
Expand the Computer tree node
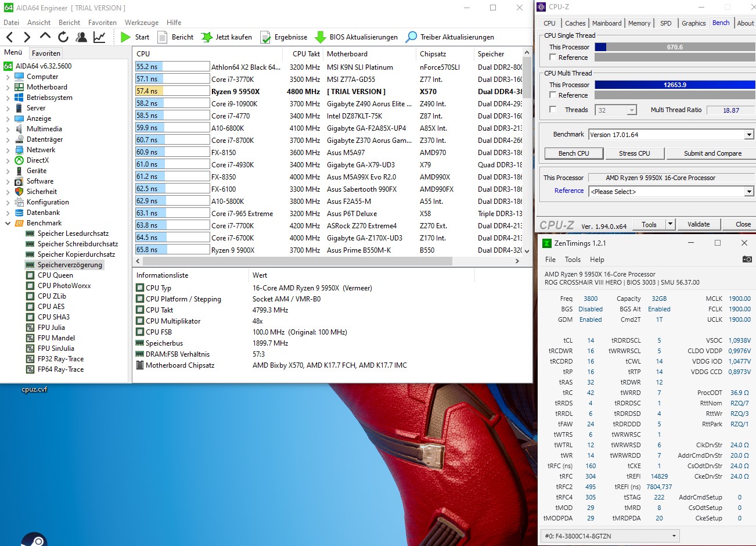8,77
